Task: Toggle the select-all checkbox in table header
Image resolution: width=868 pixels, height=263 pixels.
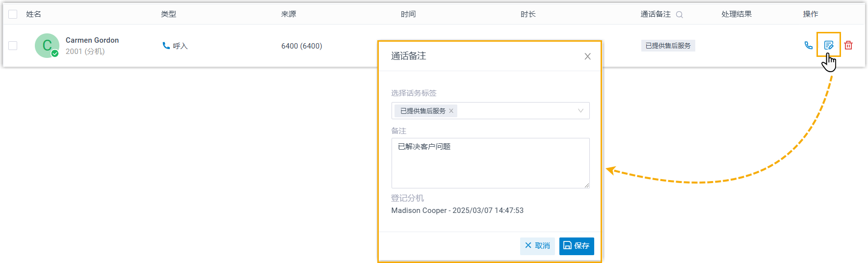Action: (x=13, y=14)
